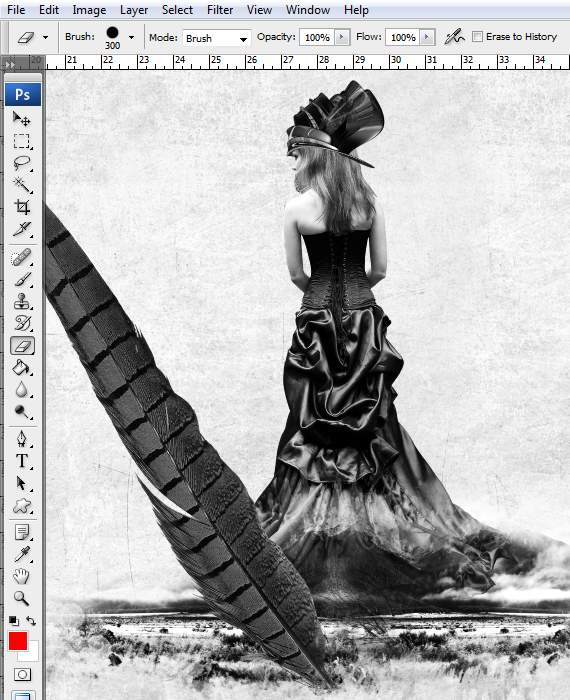Select the Custom Shape tool
The height and width of the screenshot is (700, 570).
point(21,506)
